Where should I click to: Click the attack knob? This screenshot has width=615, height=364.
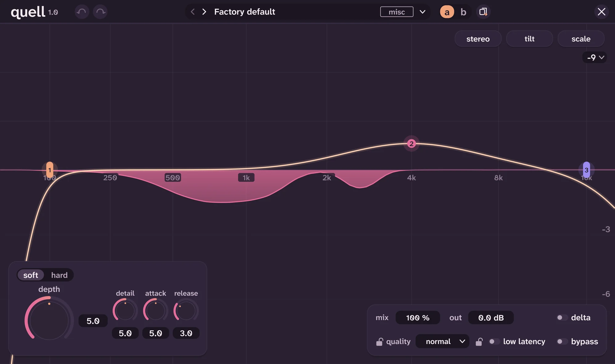click(156, 311)
